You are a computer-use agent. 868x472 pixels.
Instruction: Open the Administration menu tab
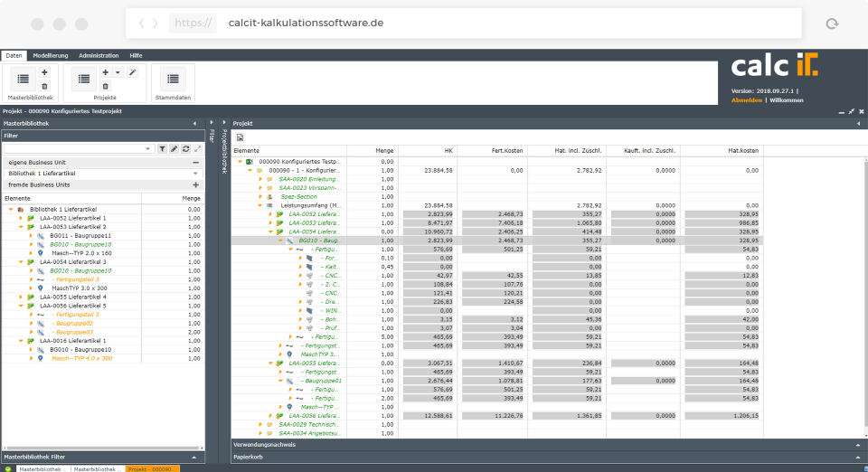pyautogui.click(x=99, y=55)
